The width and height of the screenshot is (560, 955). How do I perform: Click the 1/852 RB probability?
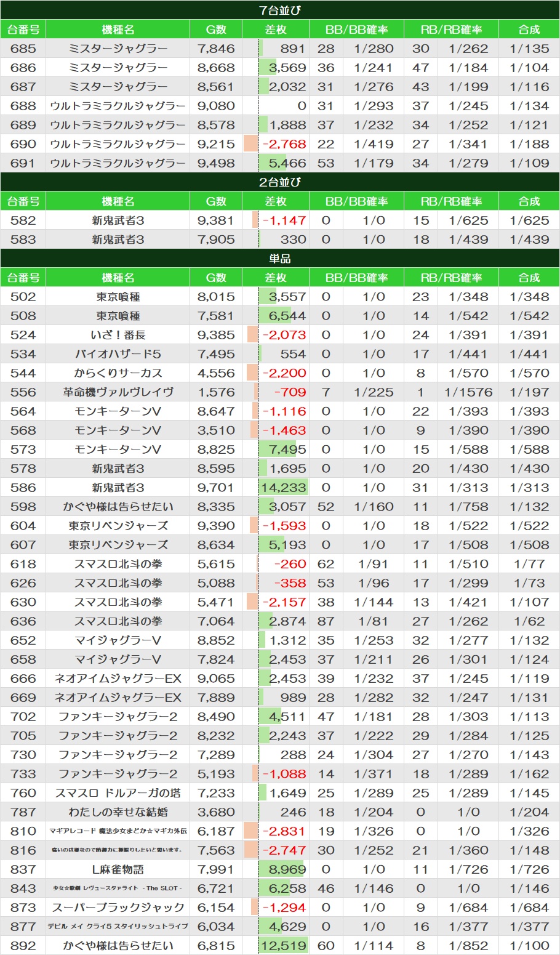coord(468,946)
